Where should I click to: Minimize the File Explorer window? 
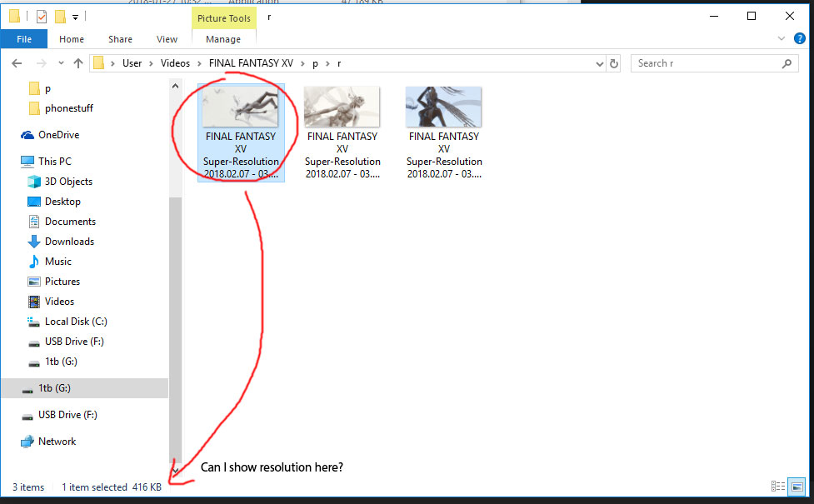point(714,17)
